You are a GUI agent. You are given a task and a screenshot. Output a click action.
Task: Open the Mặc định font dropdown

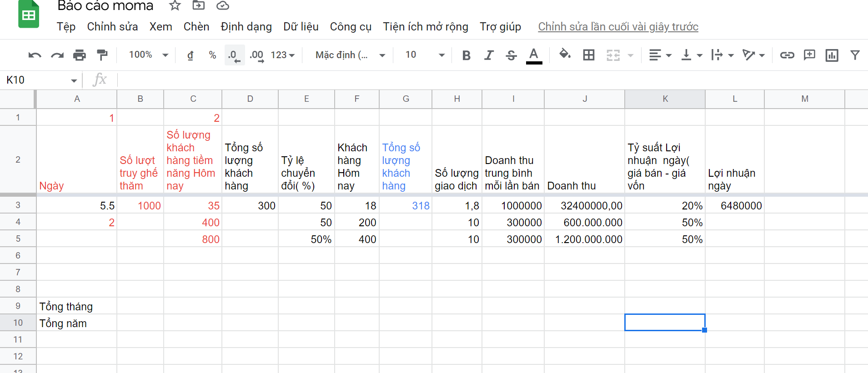[350, 55]
